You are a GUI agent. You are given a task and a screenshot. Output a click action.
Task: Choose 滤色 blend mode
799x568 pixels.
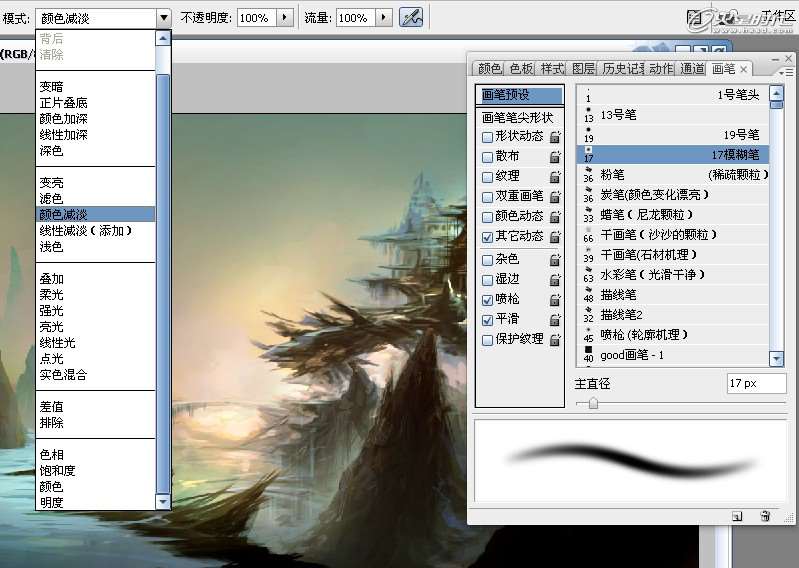click(95, 199)
